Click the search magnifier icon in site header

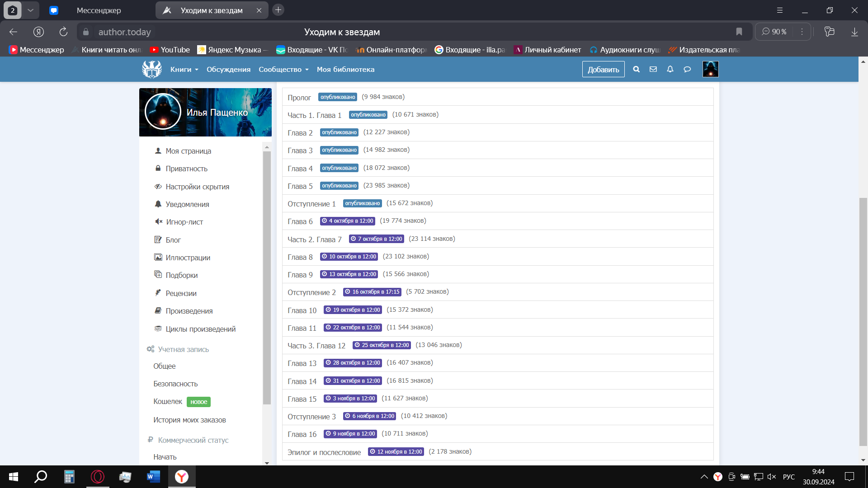pyautogui.click(x=636, y=69)
